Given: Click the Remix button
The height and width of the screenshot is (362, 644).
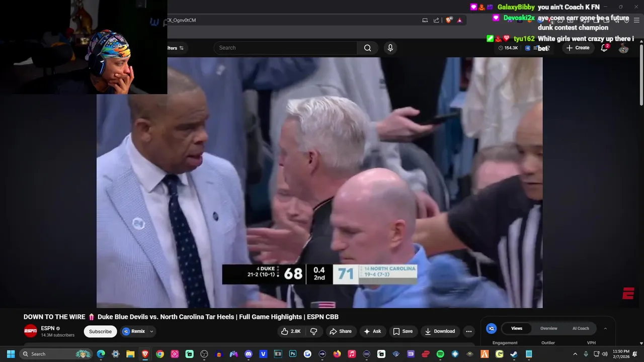Looking at the screenshot, I should tap(134, 331).
